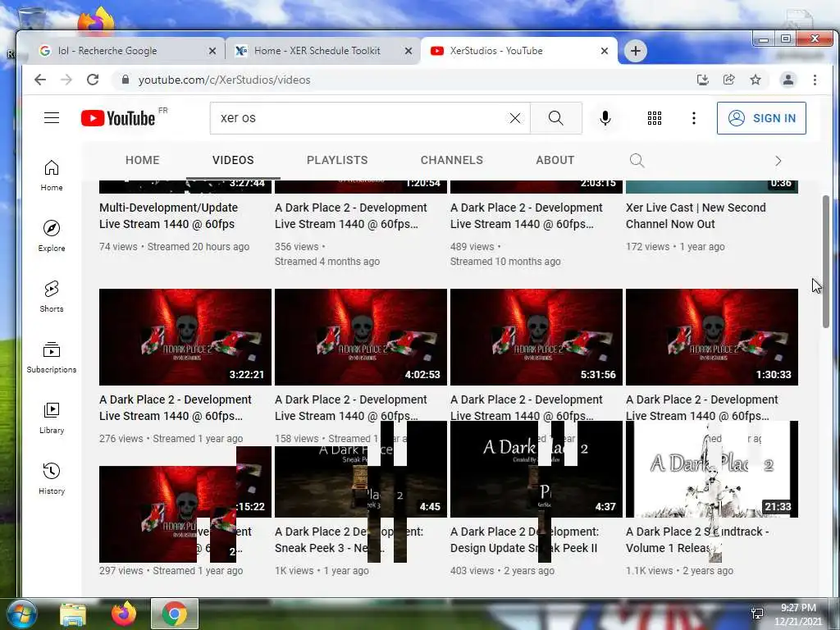
Task: Open a new Chrome tab
Action: click(x=636, y=51)
